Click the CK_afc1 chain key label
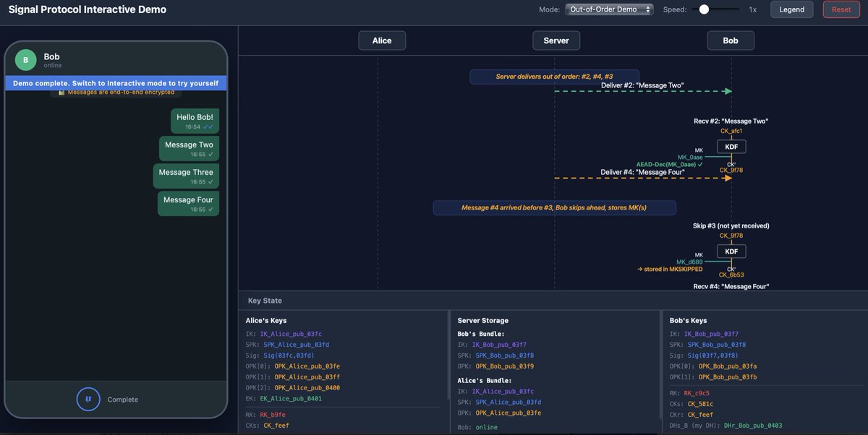 tap(731, 131)
